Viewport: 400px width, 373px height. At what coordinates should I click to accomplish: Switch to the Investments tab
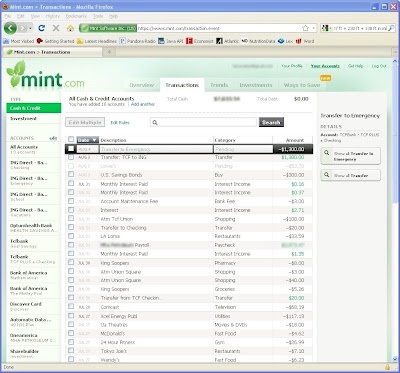coord(256,85)
